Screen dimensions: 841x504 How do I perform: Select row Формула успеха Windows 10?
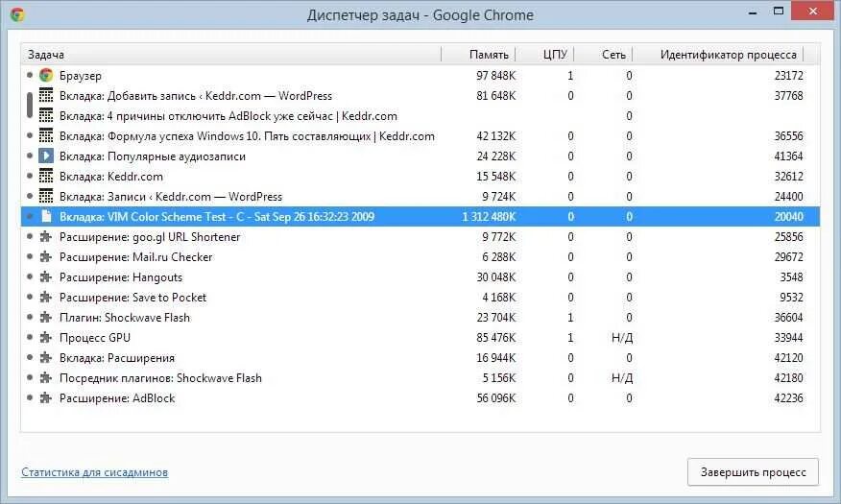[x=420, y=136]
